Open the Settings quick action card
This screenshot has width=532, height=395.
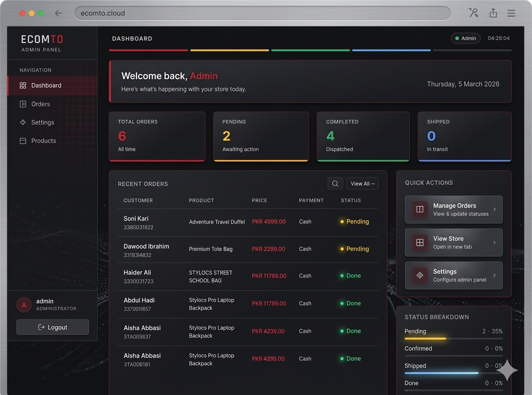454,275
